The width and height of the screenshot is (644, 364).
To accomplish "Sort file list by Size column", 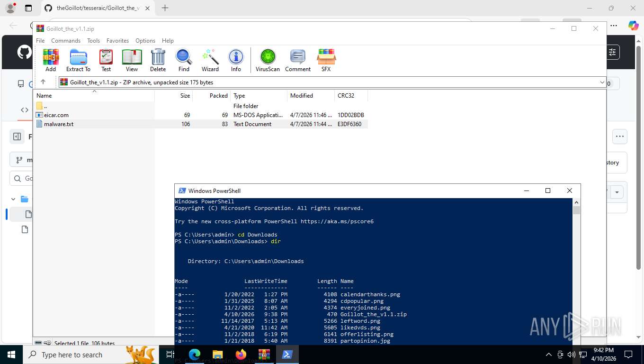I will click(x=173, y=95).
